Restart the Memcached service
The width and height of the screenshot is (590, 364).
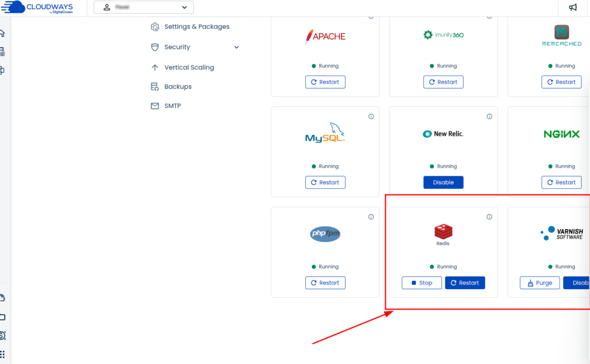pos(561,82)
